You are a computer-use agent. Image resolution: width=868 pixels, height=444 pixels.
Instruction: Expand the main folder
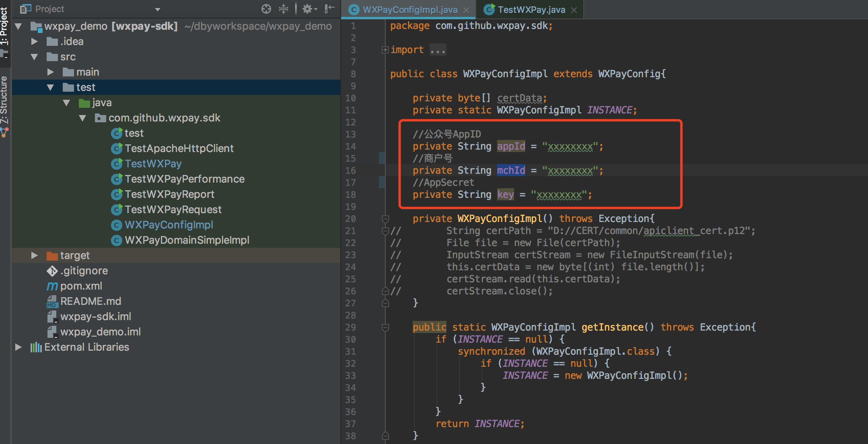pos(51,72)
